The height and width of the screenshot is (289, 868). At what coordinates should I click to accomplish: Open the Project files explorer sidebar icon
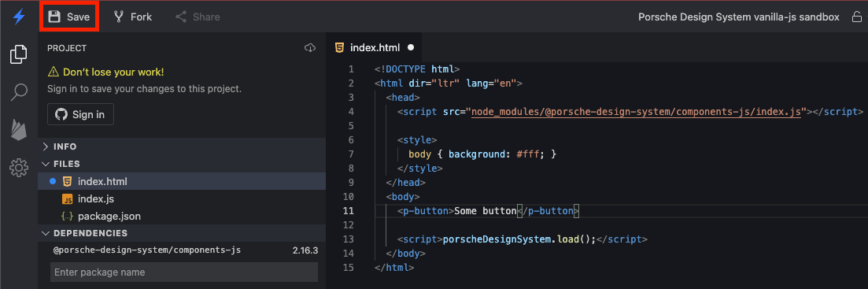pos(19,54)
